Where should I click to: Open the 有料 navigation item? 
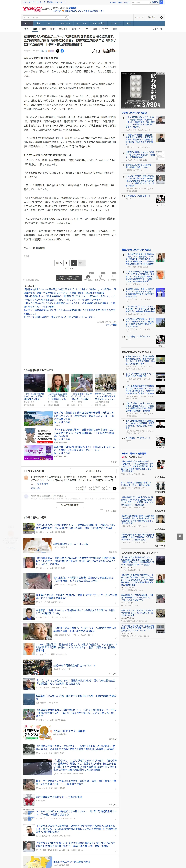coord(128,24)
